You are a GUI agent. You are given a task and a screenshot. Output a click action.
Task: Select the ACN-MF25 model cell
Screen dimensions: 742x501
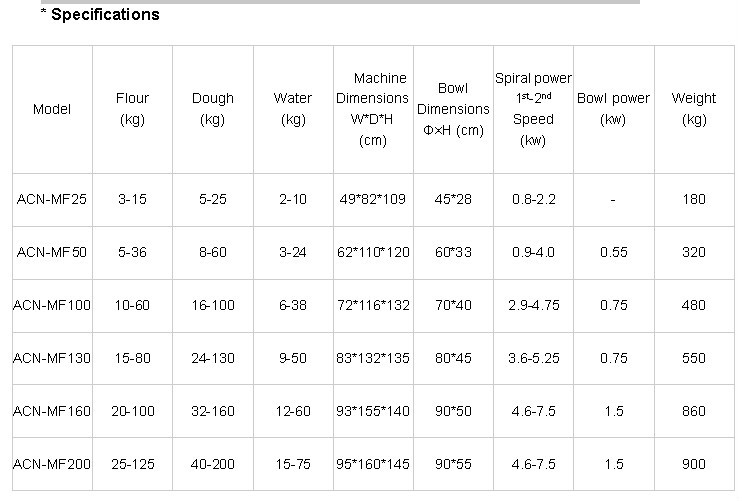pos(52,199)
